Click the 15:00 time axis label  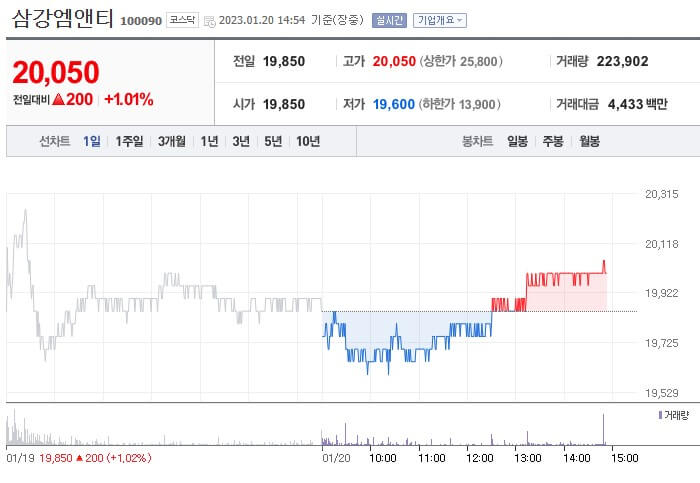pos(625,458)
